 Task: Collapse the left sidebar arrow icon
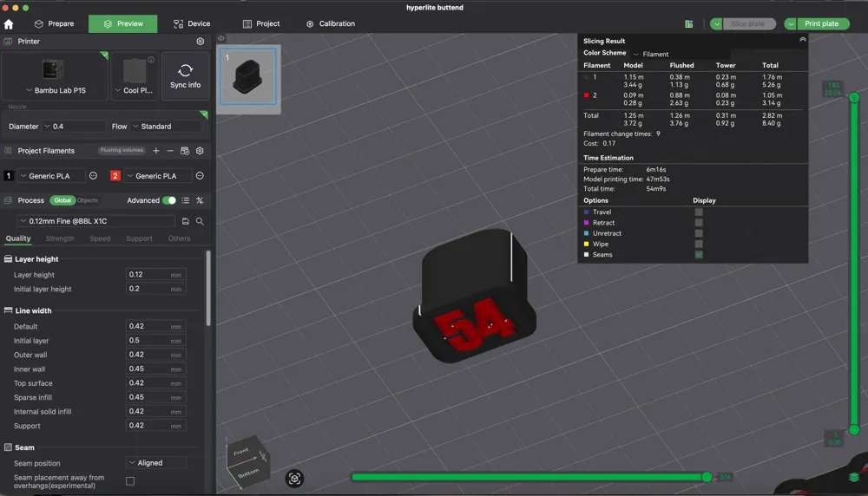220,38
